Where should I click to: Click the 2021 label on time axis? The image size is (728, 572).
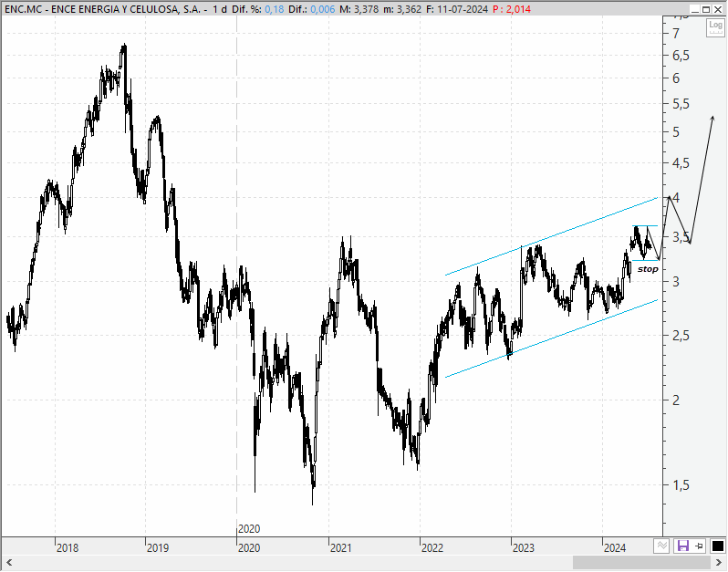[341, 548]
